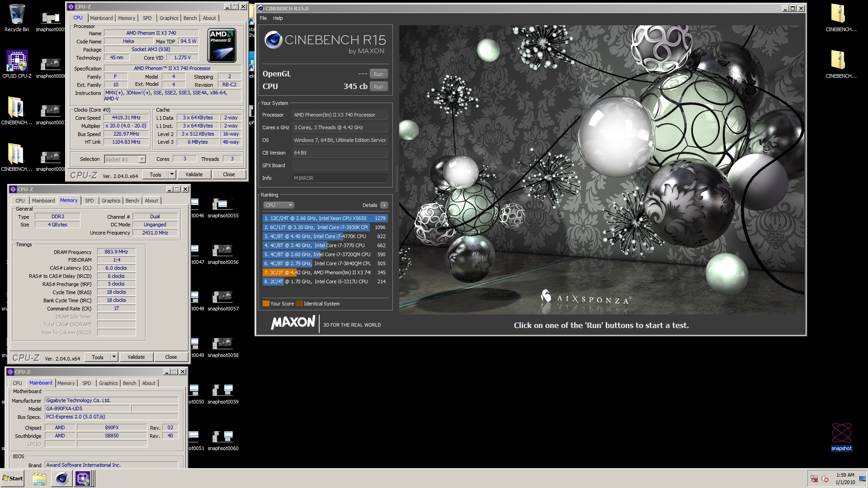
Task: Switch to Bench tab in top CPU-Z
Action: click(190, 18)
